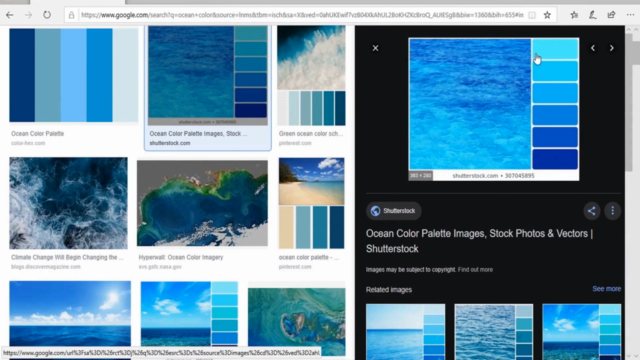
Task: Click 'Climate Change Will Begin Changing' caption
Action: coord(67,257)
